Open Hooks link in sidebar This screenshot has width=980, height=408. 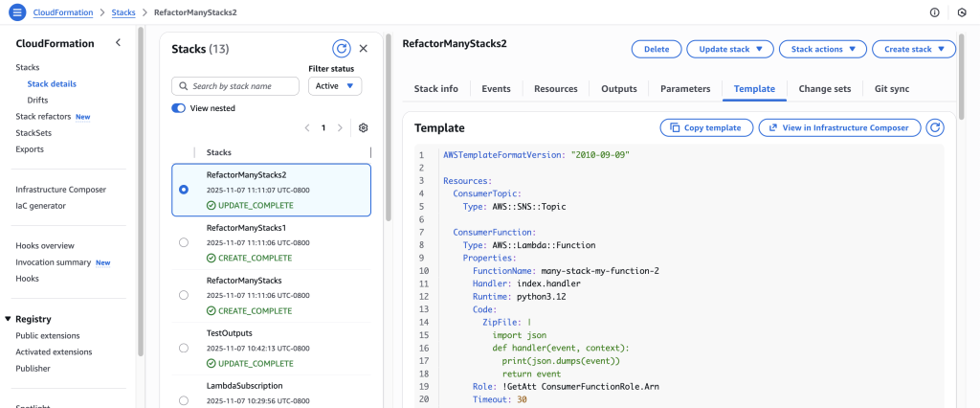[x=27, y=279]
